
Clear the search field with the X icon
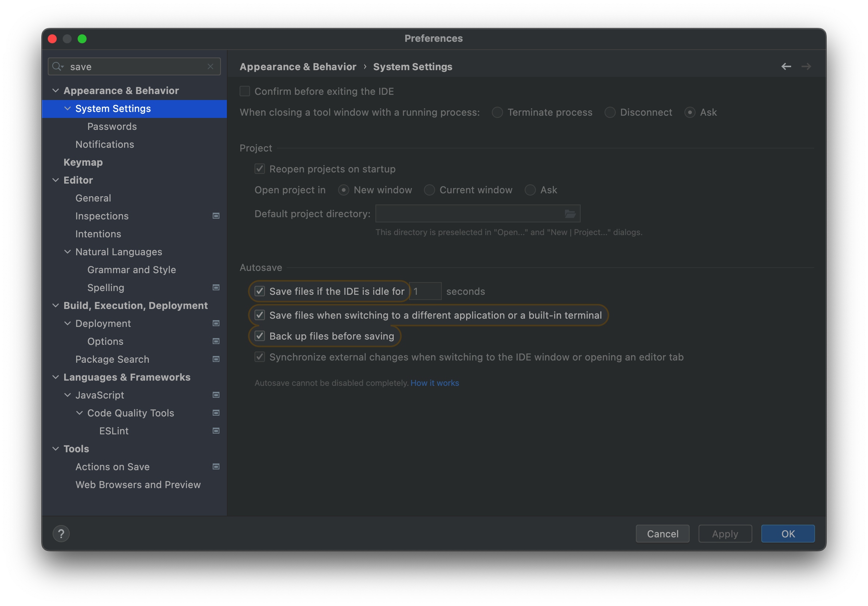coord(210,66)
